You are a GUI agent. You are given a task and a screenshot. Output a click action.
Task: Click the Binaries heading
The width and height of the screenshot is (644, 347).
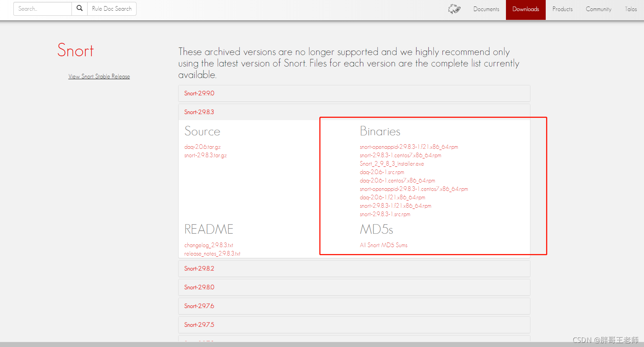(x=380, y=131)
